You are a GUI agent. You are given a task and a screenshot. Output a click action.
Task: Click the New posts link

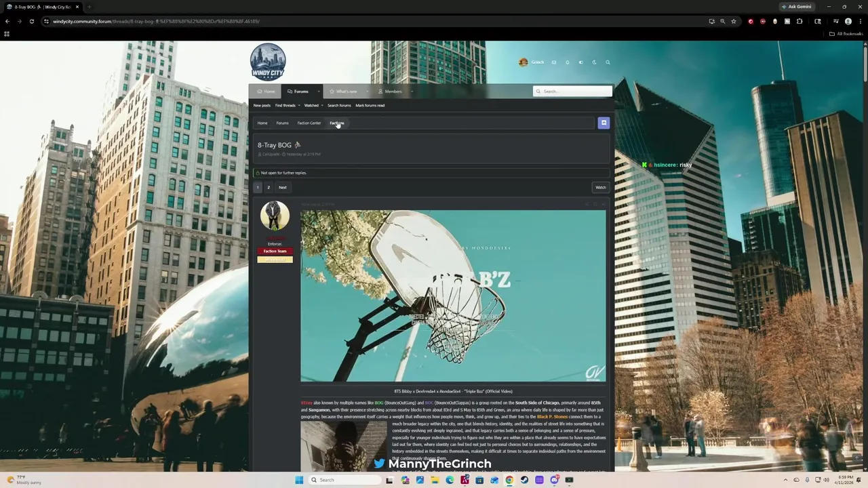click(262, 105)
